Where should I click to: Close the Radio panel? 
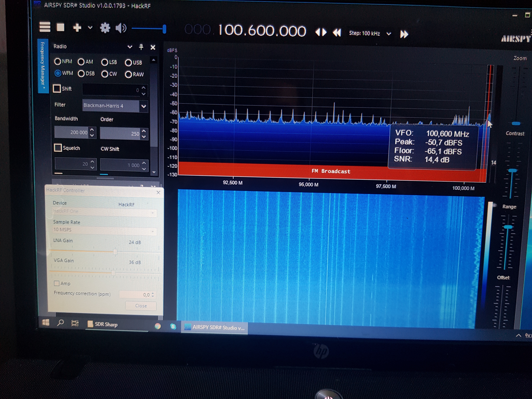[x=153, y=47]
